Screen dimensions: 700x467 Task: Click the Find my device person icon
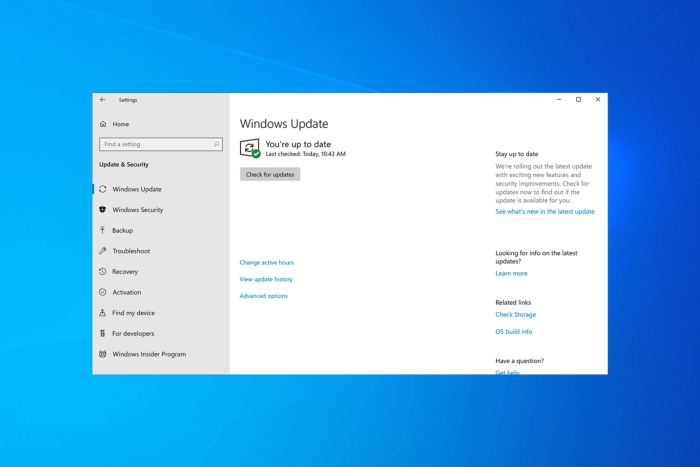tap(103, 313)
